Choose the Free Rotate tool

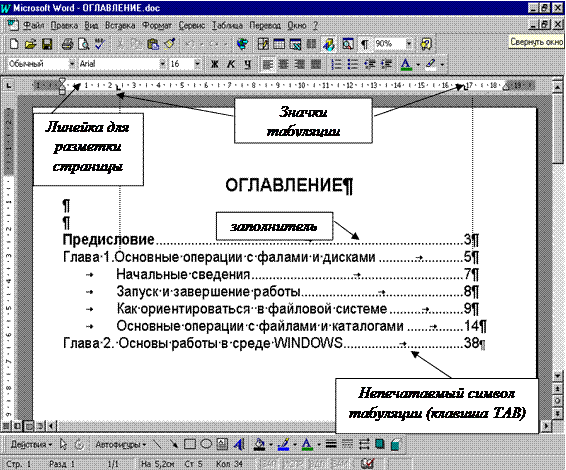pos(79,444)
